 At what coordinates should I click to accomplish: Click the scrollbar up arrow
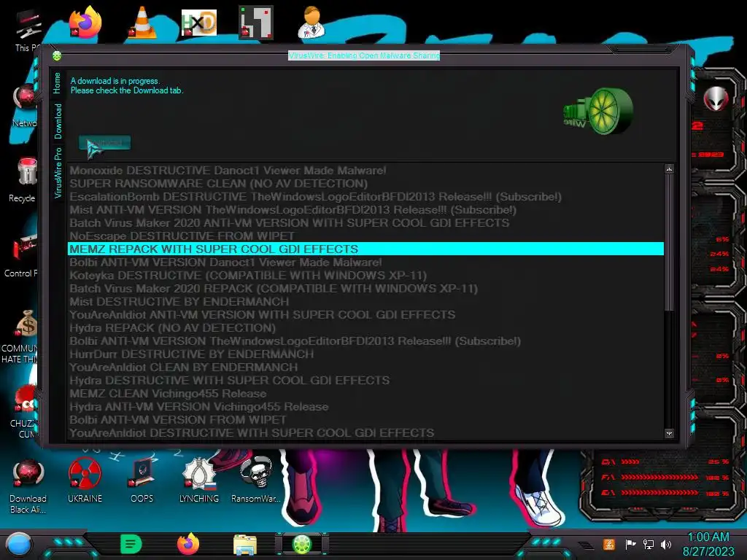tap(670, 169)
